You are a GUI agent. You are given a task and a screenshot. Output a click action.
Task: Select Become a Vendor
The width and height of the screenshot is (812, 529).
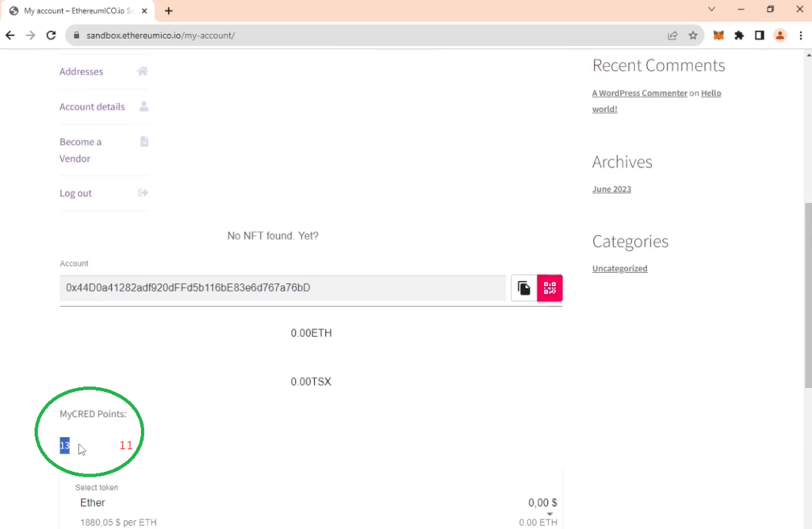[x=80, y=150]
